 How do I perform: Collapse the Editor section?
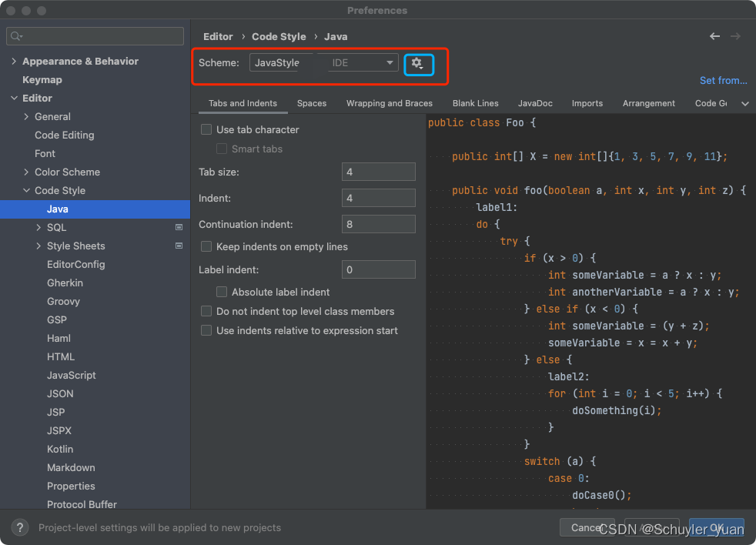pyautogui.click(x=14, y=98)
